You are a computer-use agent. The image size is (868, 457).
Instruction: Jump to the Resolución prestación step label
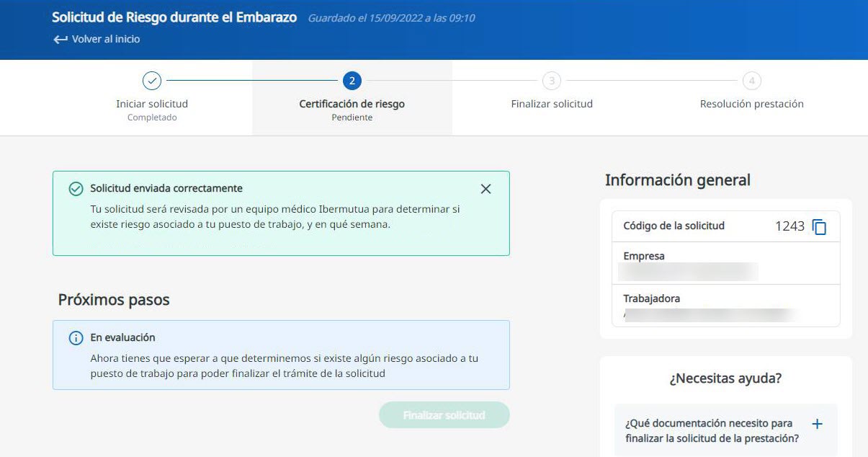(x=751, y=104)
